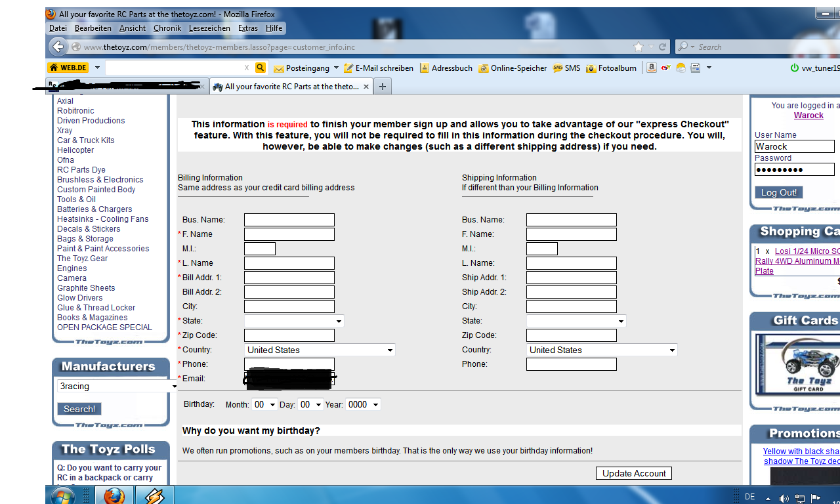Open Posteingang in the WEB.DE toolbar

tap(301, 68)
